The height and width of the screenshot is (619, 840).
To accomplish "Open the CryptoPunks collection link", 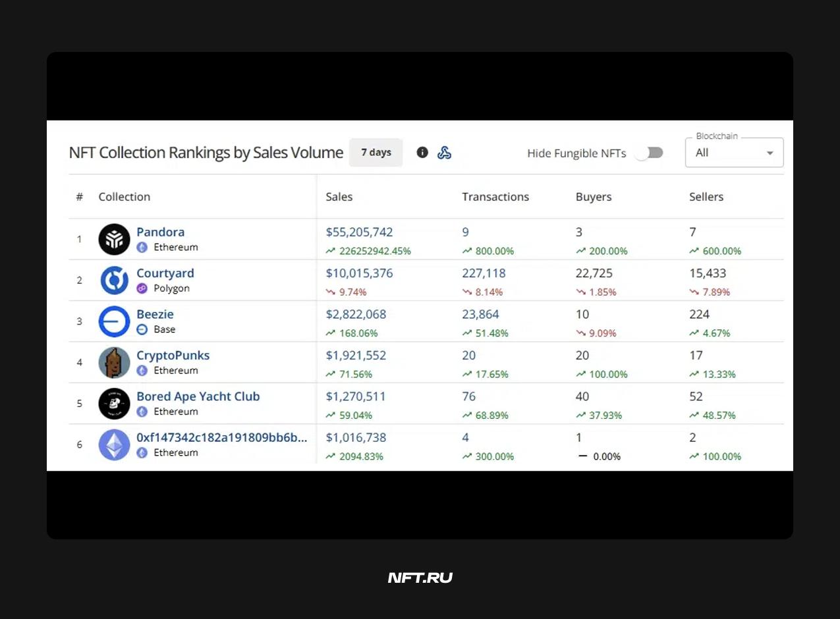I will pyautogui.click(x=173, y=355).
